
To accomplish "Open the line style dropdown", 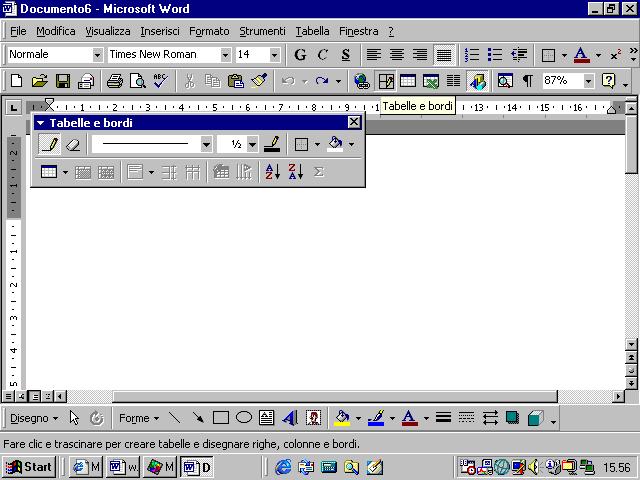I will 207,144.
